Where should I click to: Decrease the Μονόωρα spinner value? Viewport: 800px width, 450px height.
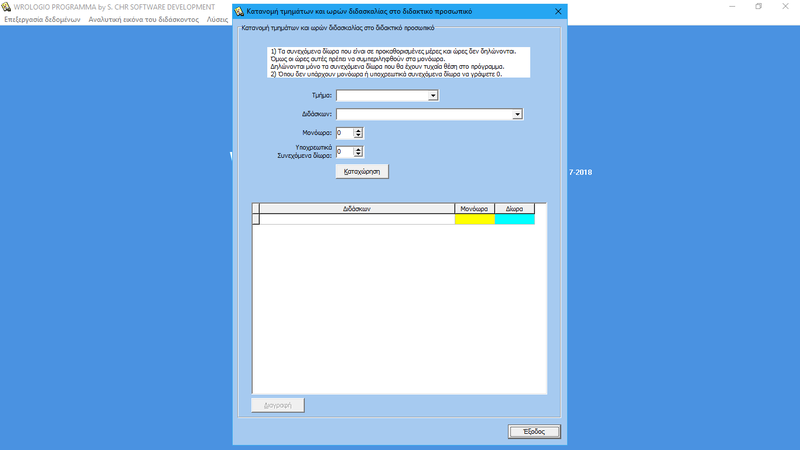coord(358,136)
